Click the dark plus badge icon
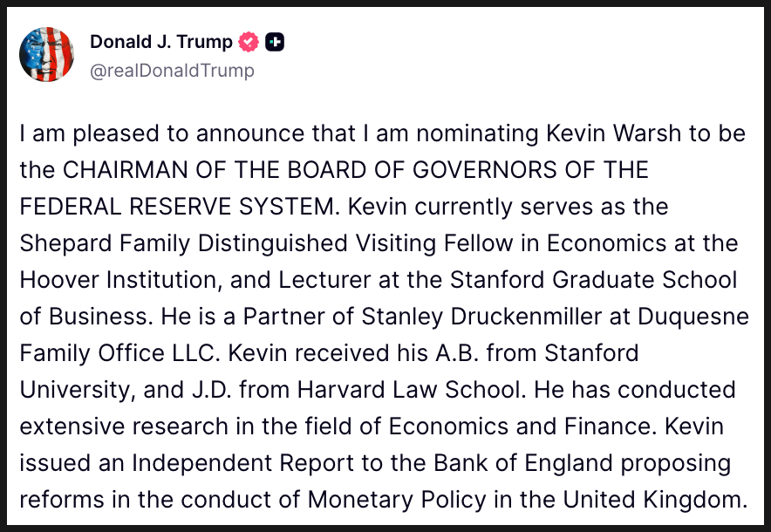771x532 pixels. (x=275, y=42)
